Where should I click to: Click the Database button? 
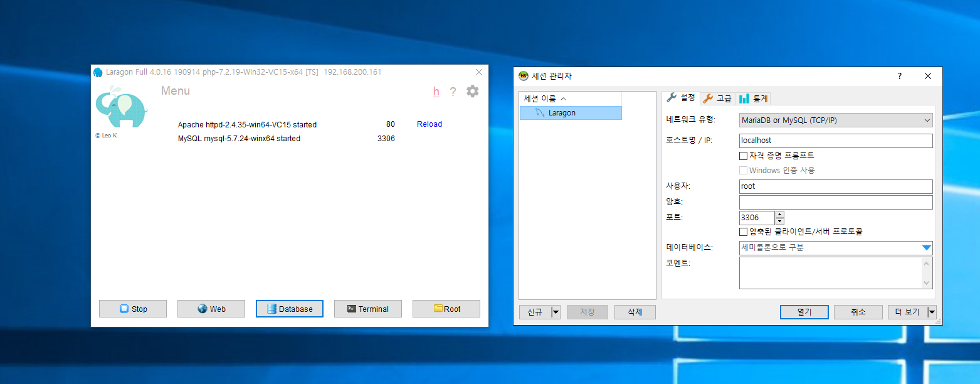tap(289, 309)
